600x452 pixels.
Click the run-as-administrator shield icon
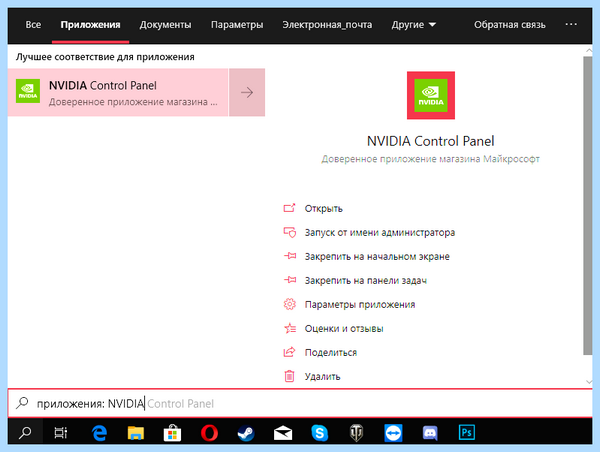(289, 232)
